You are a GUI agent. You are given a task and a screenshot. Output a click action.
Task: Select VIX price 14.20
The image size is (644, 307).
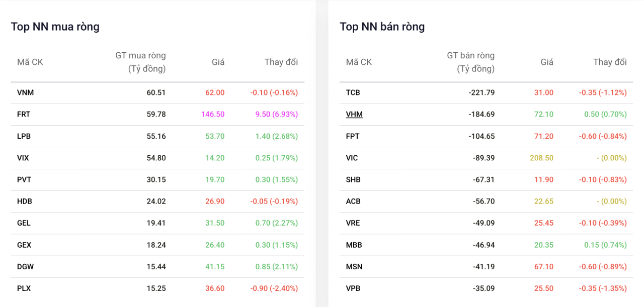click(215, 158)
